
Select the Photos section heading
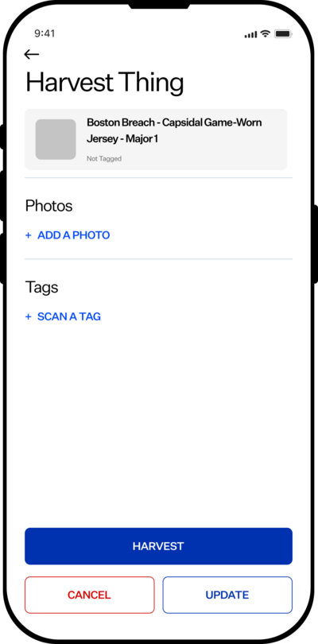(48, 206)
